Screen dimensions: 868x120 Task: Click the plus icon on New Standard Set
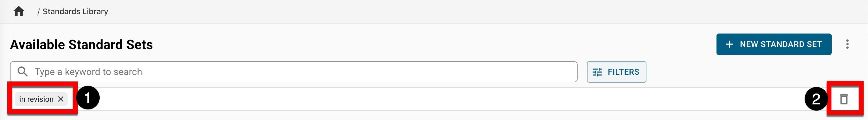coord(729,44)
